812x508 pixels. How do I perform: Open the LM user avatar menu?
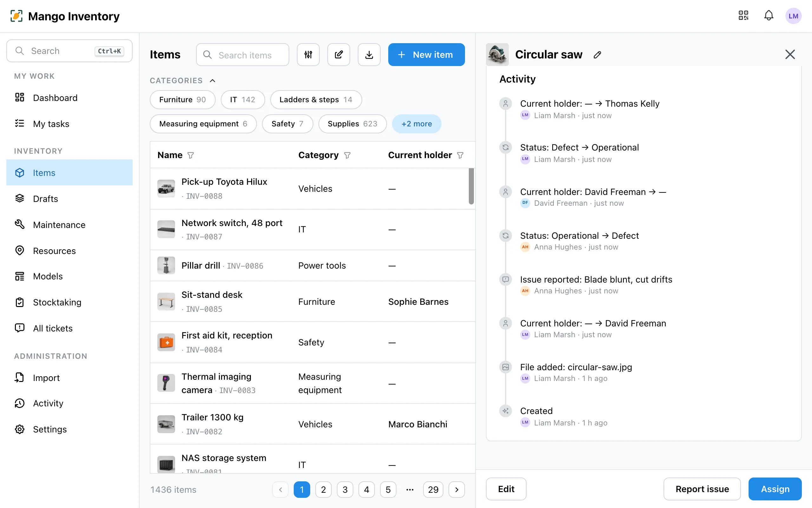(793, 16)
